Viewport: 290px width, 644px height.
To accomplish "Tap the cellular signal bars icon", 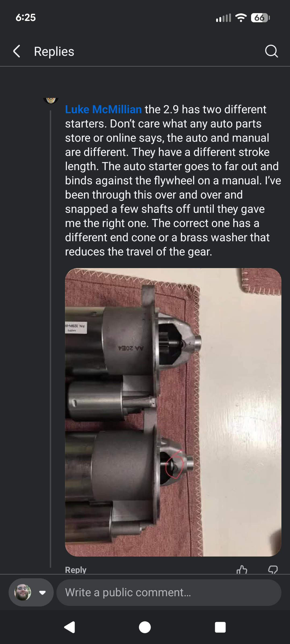I will 223,18.
